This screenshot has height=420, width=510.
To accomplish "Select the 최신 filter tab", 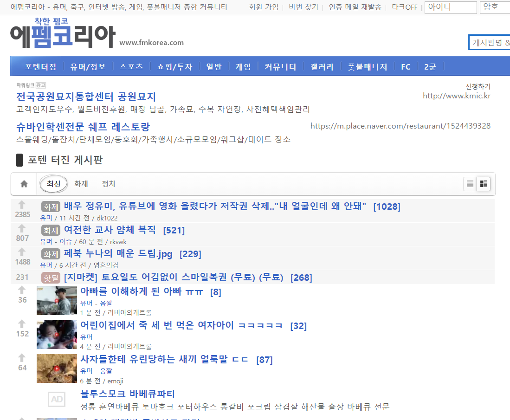I will pyautogui.click(x=53, y=184).
